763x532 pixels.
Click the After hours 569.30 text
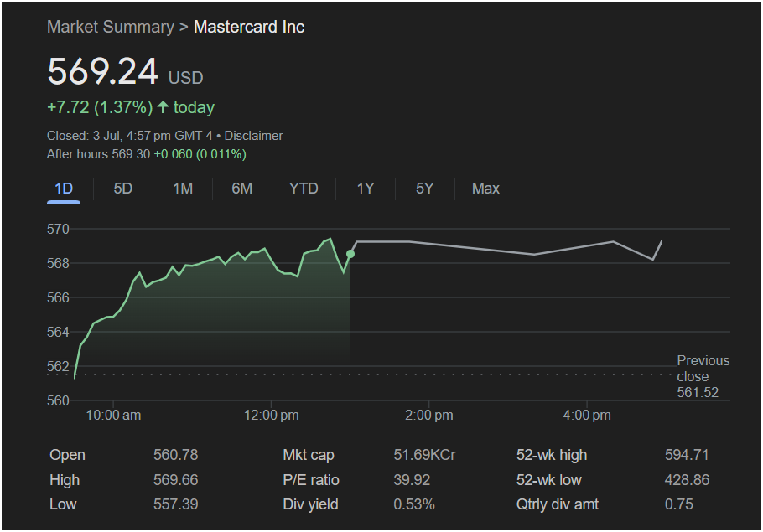[98, 154]
